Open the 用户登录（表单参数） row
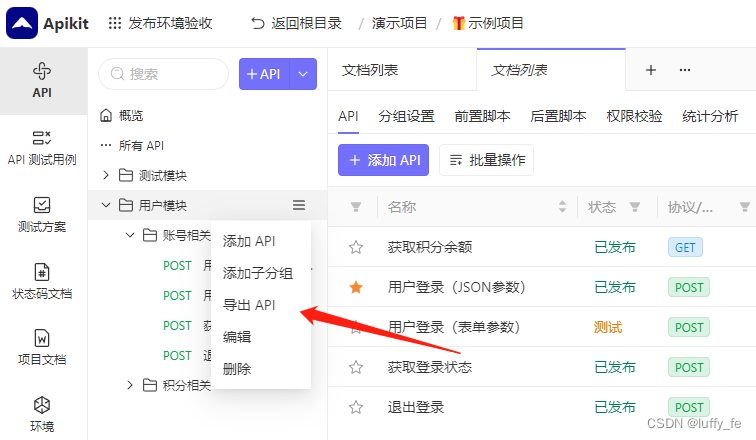This screenshot has height=440, width=756. [542, 327]
